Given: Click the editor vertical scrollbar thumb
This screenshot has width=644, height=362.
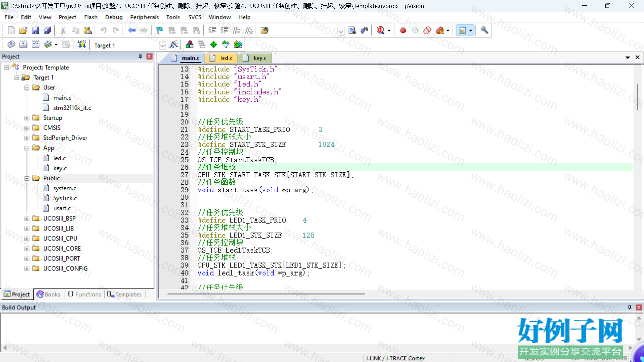Looking at the screenshot, I should click(637, 97).
